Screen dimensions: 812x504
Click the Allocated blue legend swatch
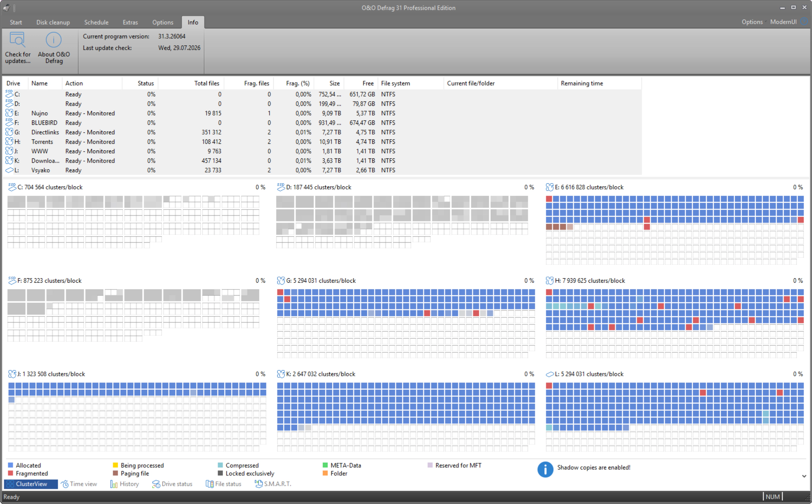pos(10,465)
